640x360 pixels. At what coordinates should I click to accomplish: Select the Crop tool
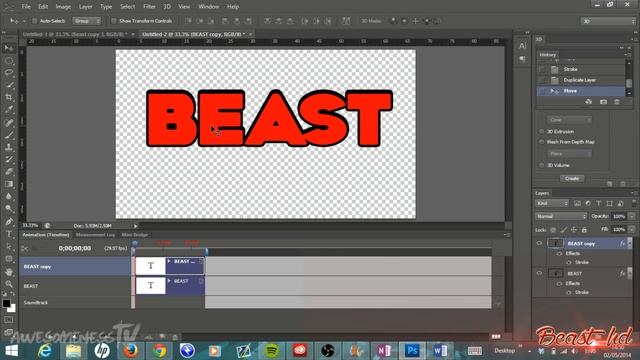(9, 97)
